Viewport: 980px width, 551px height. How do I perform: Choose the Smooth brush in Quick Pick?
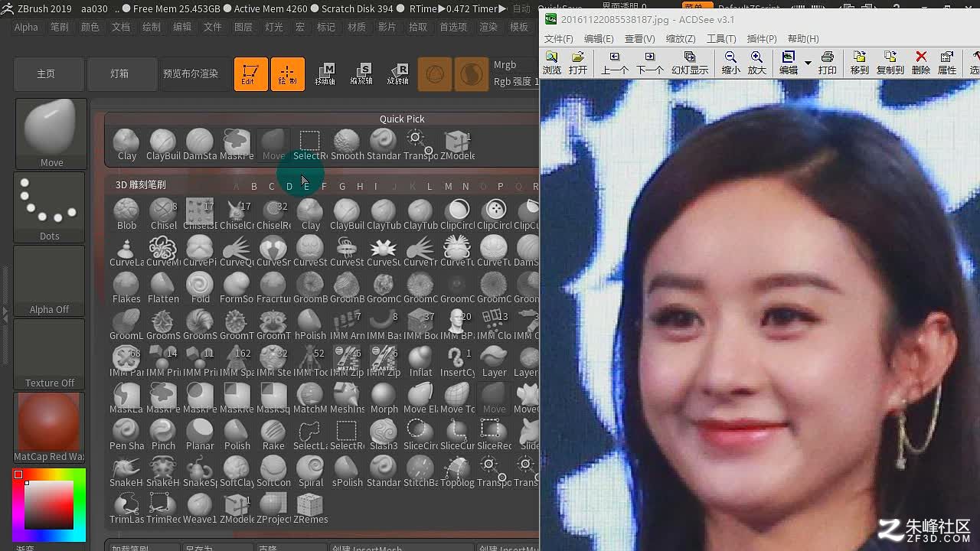tap(347, 145)
